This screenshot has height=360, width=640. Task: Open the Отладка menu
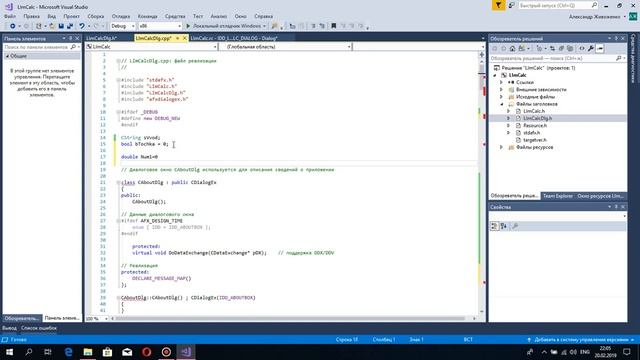121,16
